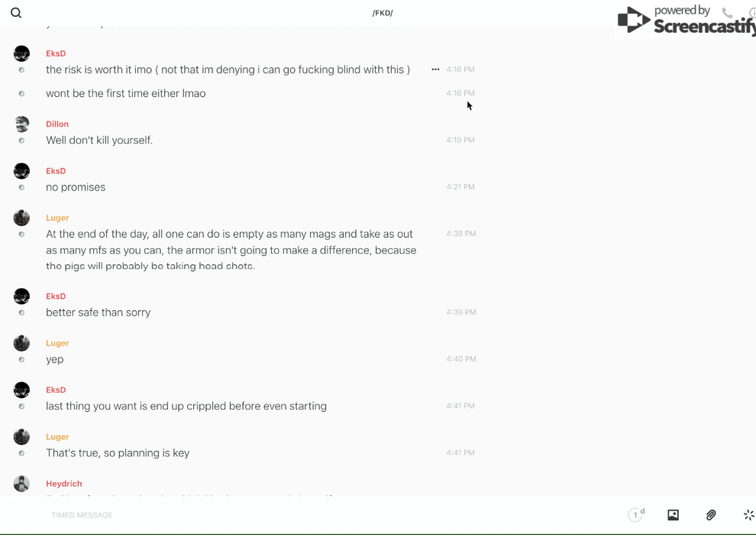Click the add picture icon
Image resolution: width=756 pixels, height=535 pixels.
point(673,515)
